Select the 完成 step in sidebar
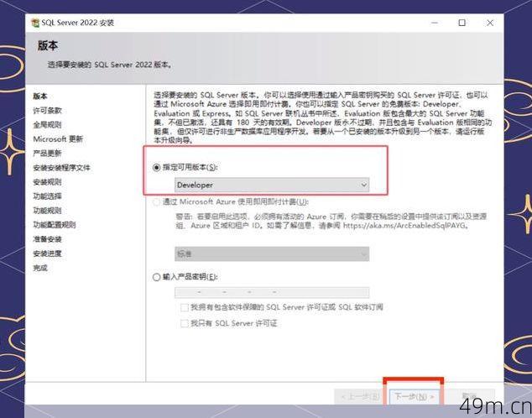532x418 pixels. click(40, 268)
